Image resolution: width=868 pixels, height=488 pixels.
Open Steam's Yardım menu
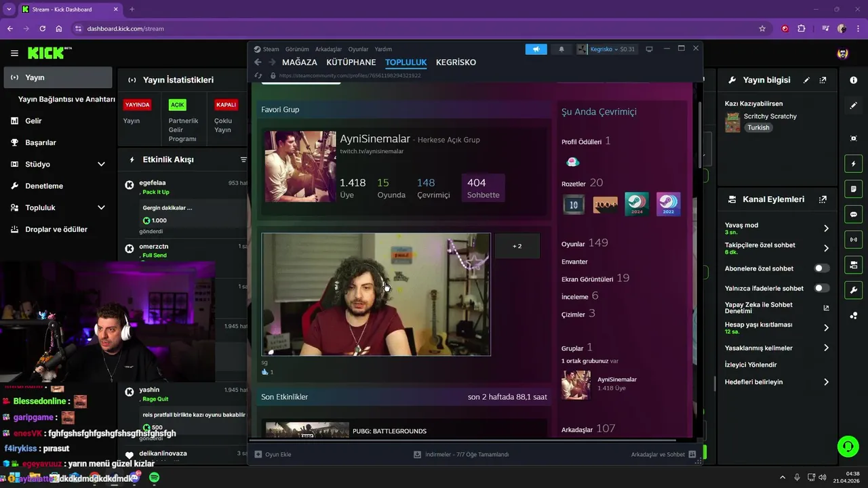pyautogui.click(x=383, y=49)
